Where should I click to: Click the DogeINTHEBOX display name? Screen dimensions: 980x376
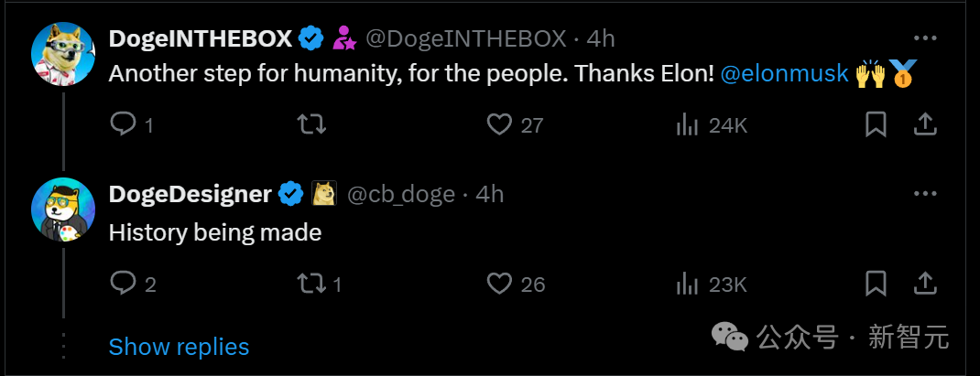tap(201, 38)
